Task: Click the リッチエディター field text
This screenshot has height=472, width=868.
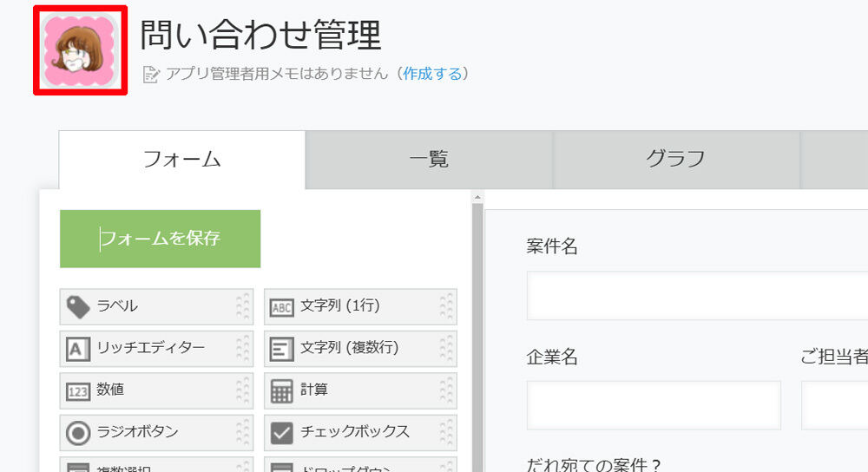Action: [x=150, y=348]
